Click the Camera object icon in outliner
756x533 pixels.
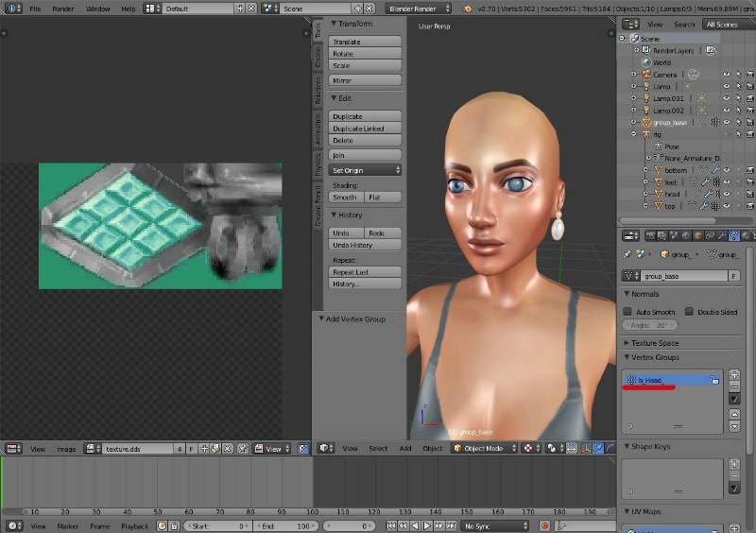click(646, 74)
